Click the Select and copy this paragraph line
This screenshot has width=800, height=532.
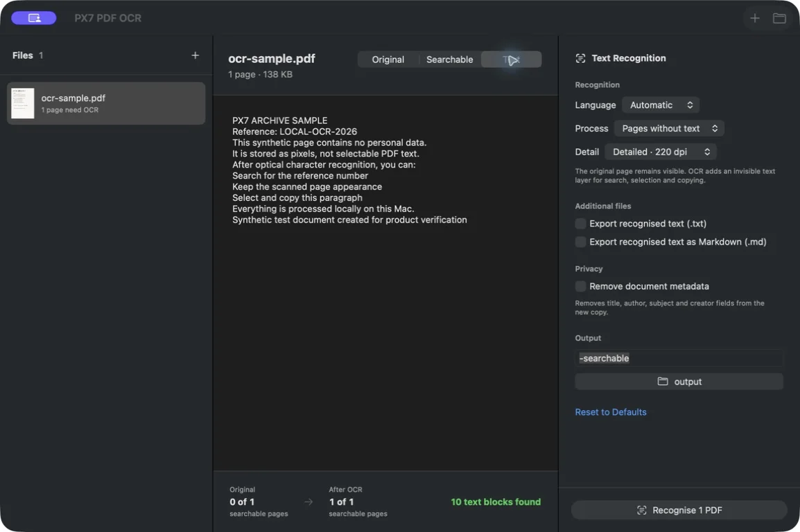(297, 197)
